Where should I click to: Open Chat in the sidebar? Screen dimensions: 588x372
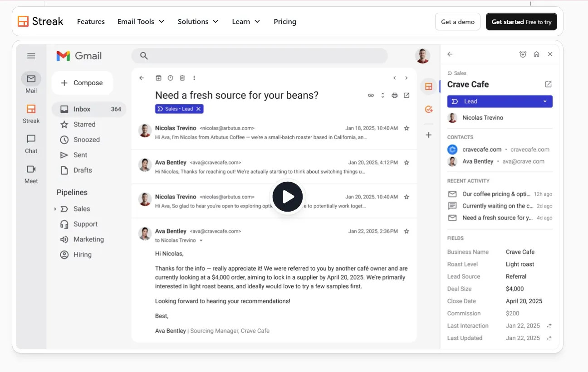pyautogui.click(x=31, y=144)
